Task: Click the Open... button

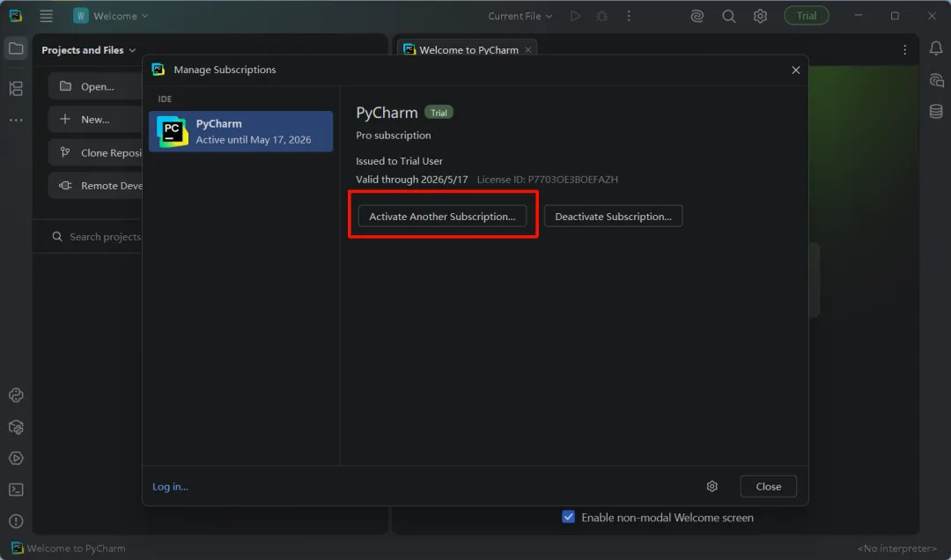Action: click(95, 86)
